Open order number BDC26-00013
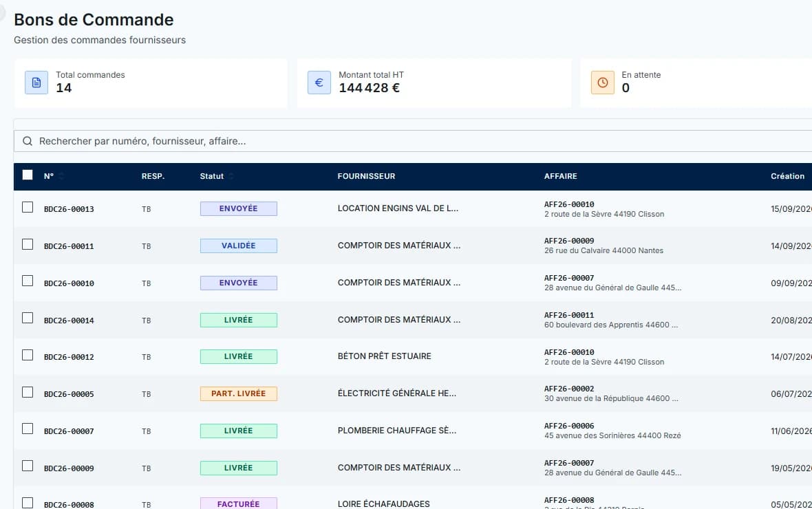 click(x=69, y=209)
